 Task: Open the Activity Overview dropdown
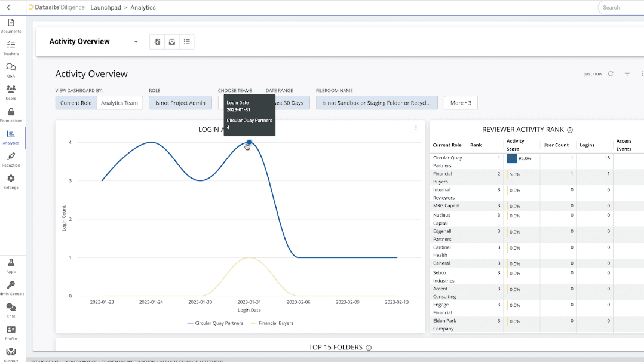click(x=136, y=42)
